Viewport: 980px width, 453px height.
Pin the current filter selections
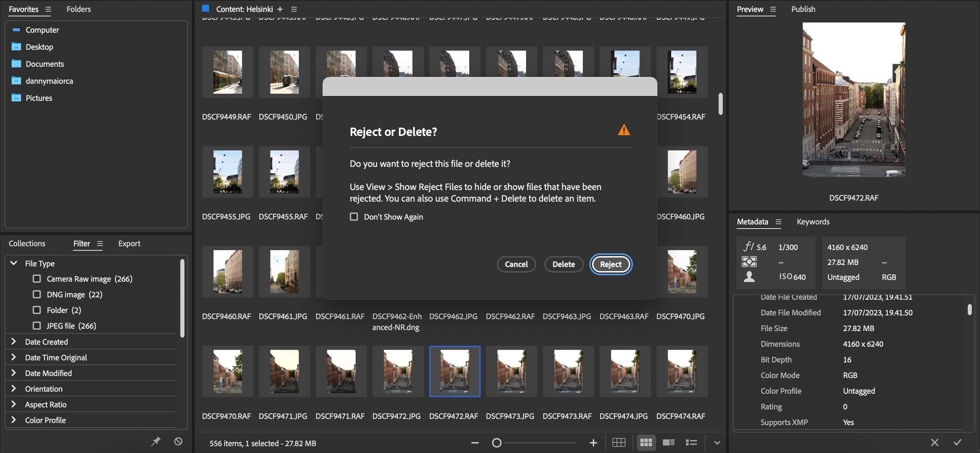pos(155,441)
